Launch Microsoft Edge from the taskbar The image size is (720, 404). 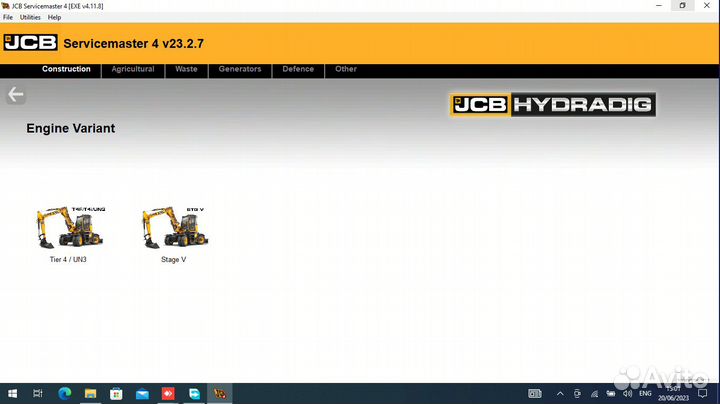click(64, 393)
